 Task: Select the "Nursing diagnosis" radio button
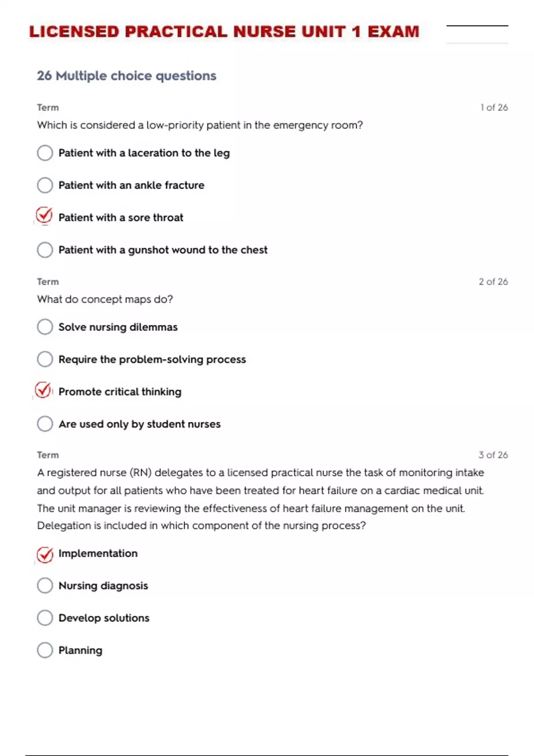click(45, 586)
